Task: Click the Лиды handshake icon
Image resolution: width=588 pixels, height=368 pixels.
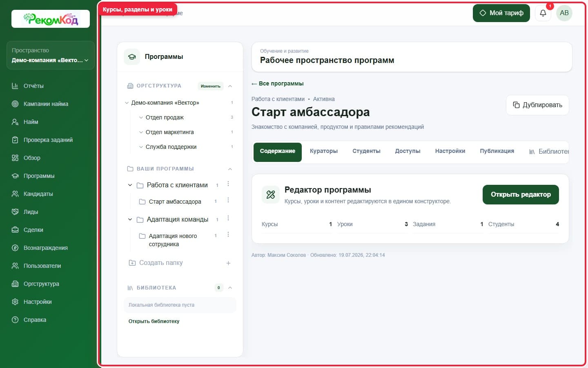Action: point(15,212)
